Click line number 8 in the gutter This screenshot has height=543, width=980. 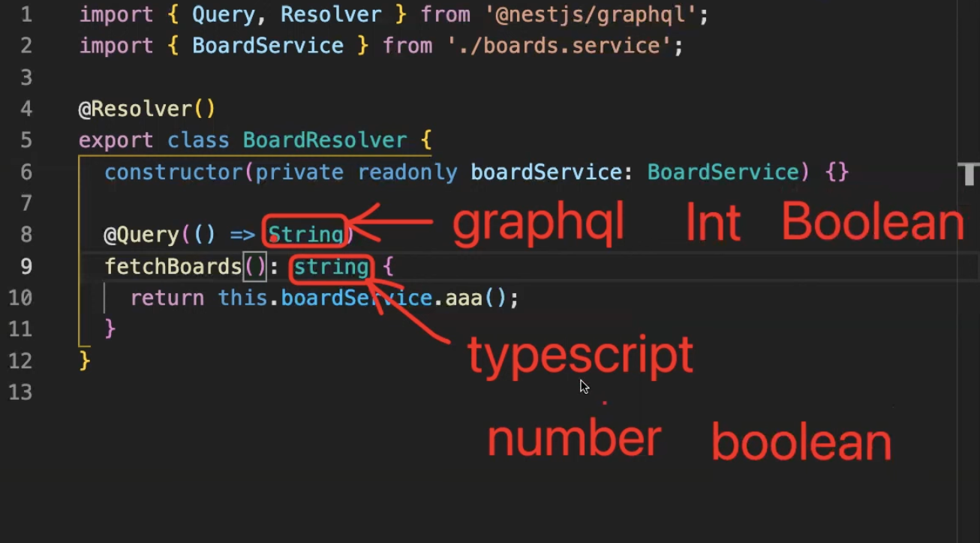tap(26, 235)
